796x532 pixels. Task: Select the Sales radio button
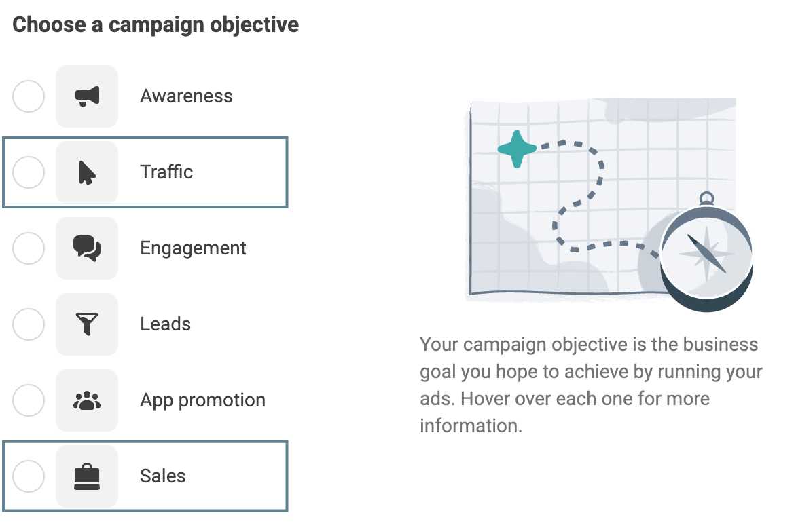click(x=28, y=476)
